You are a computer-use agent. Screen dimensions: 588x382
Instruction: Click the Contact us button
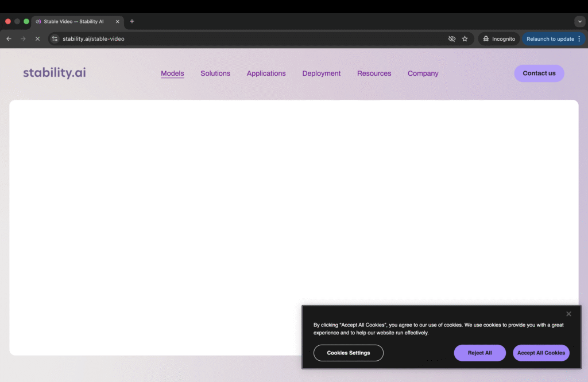[x=539, y=73]
